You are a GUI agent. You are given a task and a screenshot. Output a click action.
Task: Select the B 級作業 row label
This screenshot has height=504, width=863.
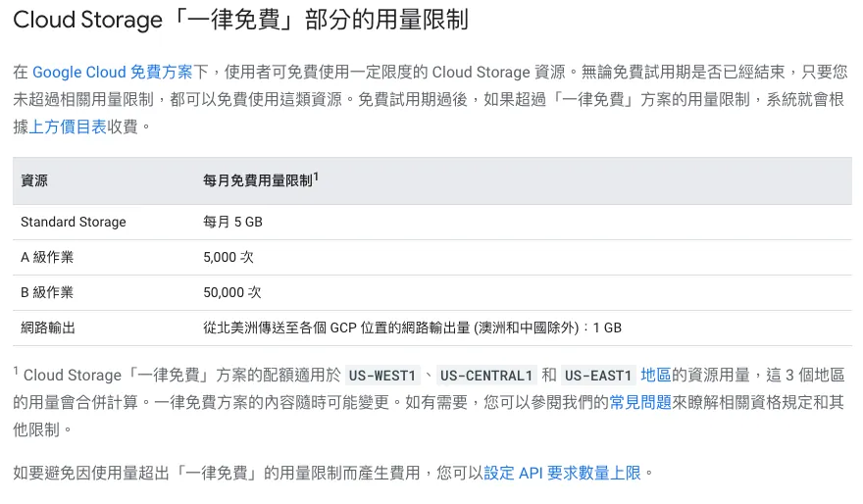47,292
